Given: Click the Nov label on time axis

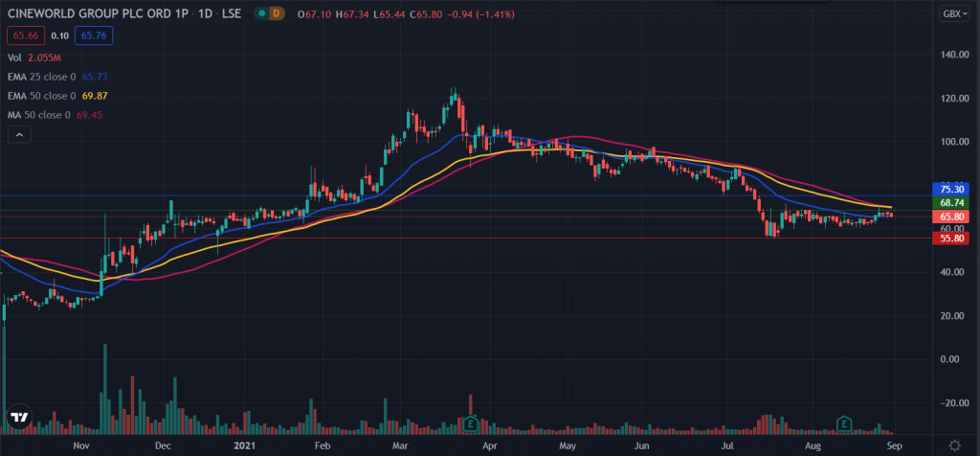Looking at the screenshot, I should (x=81, y=446).
